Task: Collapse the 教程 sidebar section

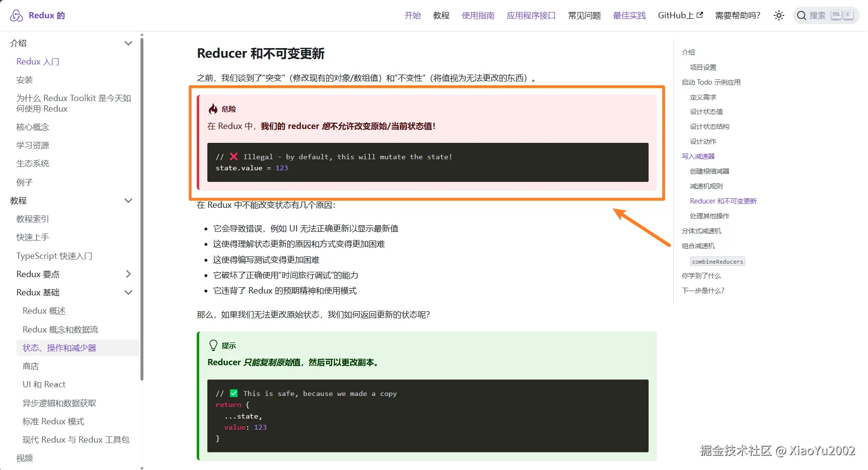Action: tap(128, 200)
